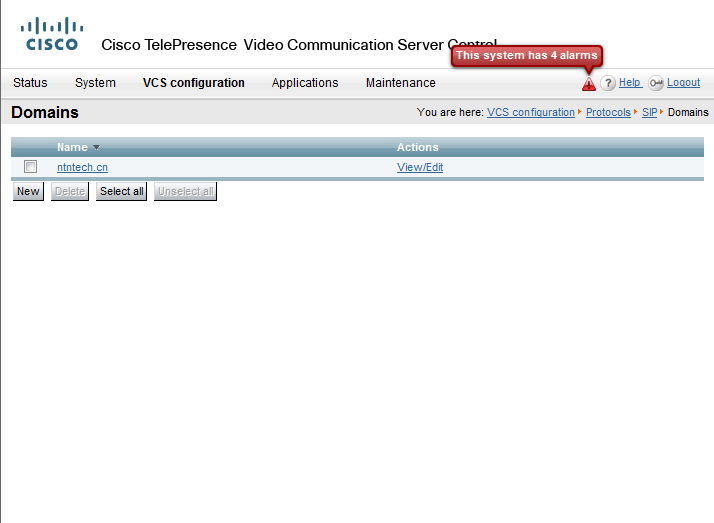
Task: Open the VCS configuration menu
Action: 194,83
